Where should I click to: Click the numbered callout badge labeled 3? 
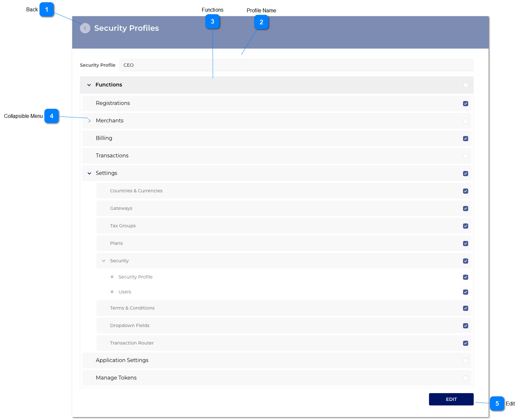click(x=213, y=21)
